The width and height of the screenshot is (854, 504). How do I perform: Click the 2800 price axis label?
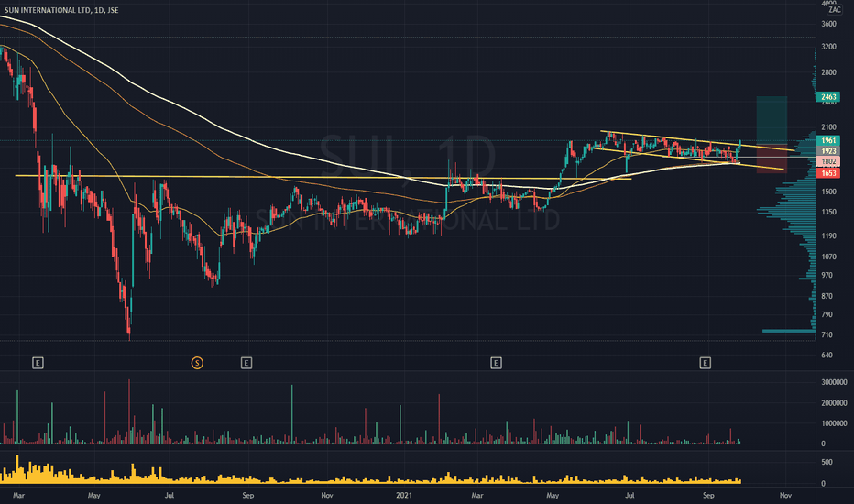tap(828, 72)
